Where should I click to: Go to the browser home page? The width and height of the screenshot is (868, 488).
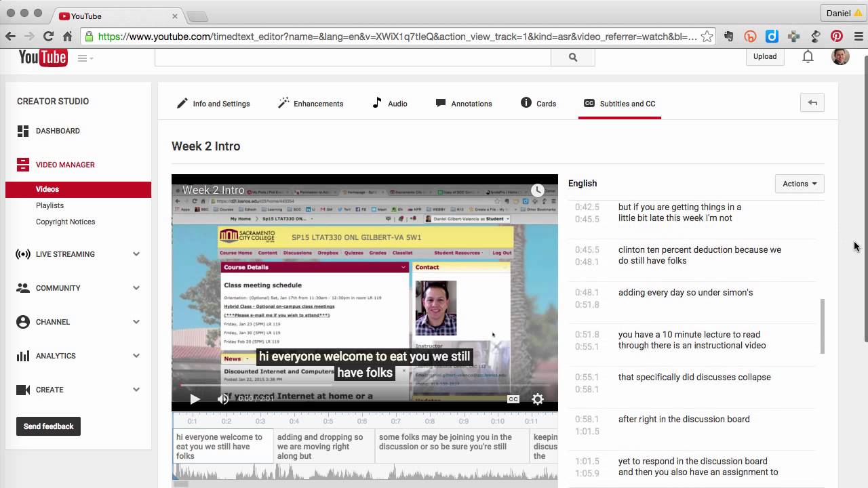click(67, 37)
